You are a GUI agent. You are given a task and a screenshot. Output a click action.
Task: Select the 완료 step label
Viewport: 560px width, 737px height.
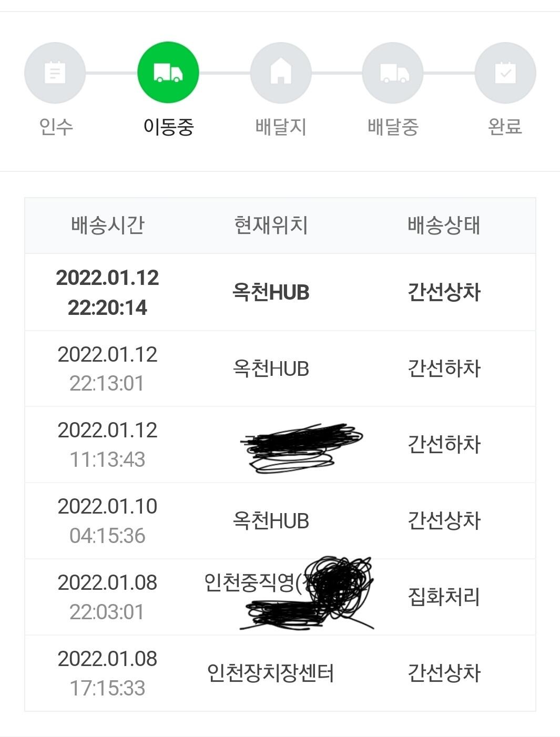point(505,127)
